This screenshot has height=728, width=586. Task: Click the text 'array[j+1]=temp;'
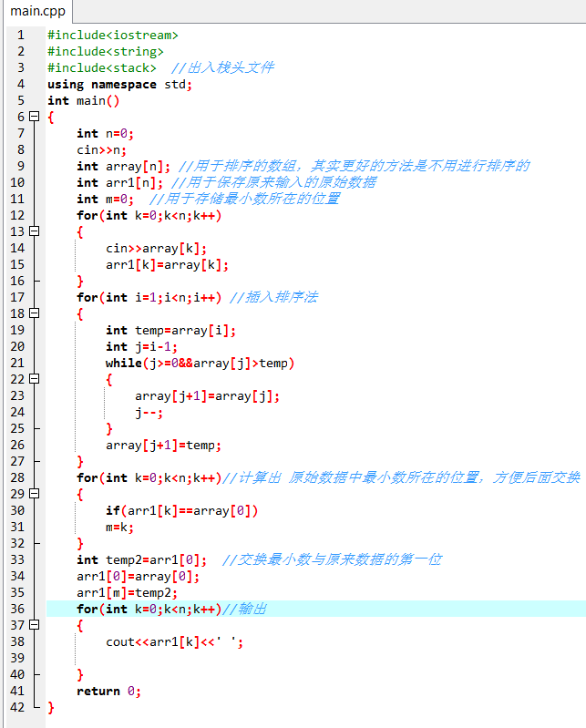click(163, 446)
